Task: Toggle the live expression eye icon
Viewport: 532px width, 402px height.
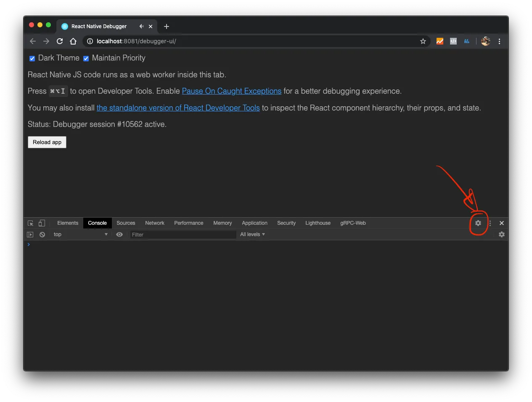Action: pos(119,234)
